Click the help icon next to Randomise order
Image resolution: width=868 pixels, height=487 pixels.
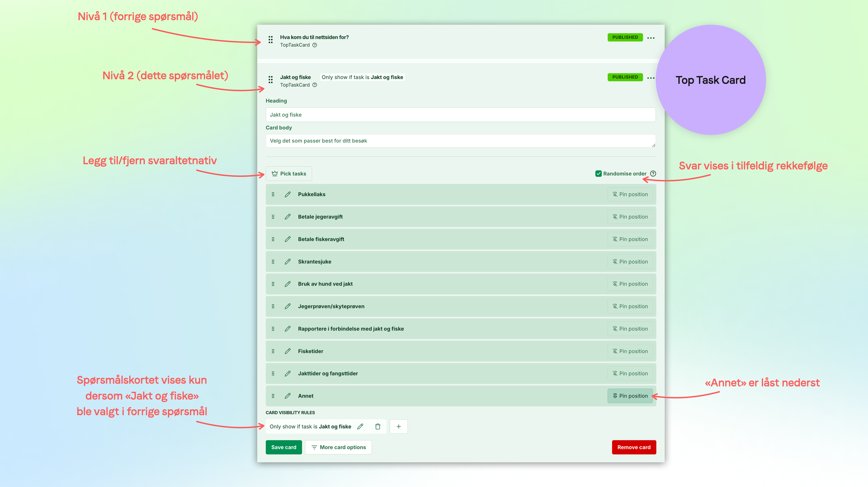point(653,174)
